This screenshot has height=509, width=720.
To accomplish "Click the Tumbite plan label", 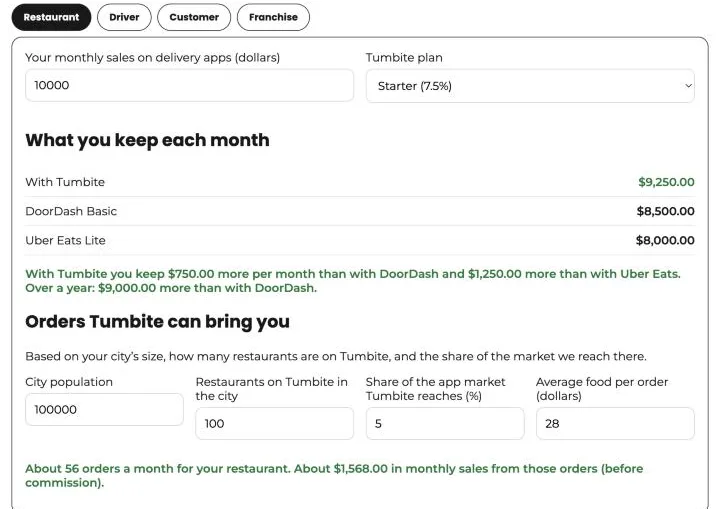I will (404, 58).
